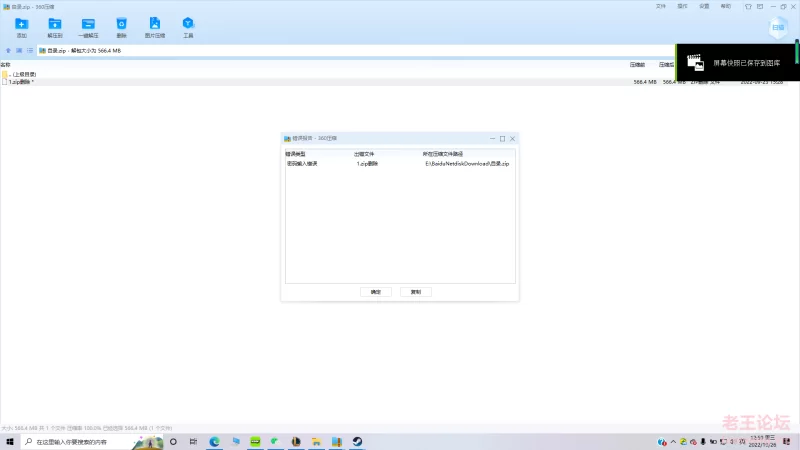Open the 帮助 (Help) menu

[726, 7]
